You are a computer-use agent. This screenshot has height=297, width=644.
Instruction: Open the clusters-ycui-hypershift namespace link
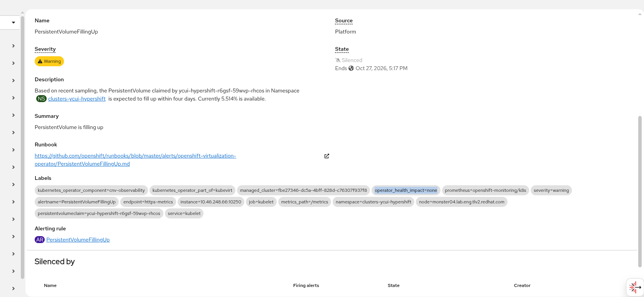coord(77,99)
